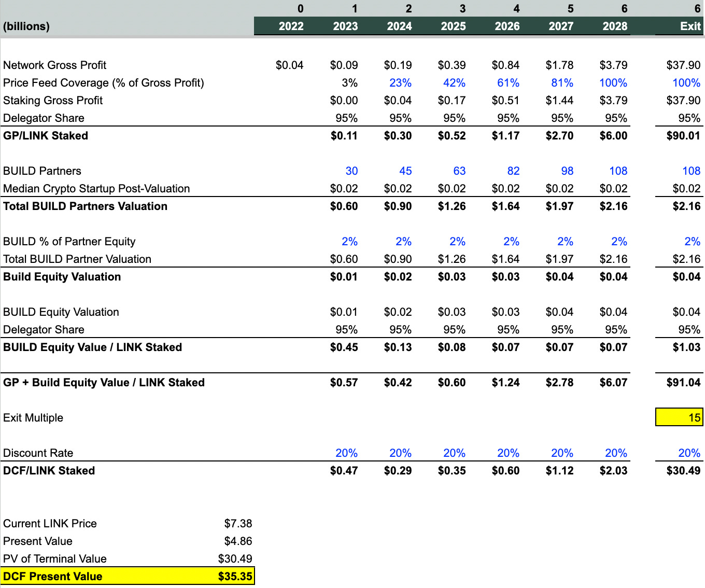Click the period number 0 above 2022
The image size is (705, 588).
[x=301, y=8]
